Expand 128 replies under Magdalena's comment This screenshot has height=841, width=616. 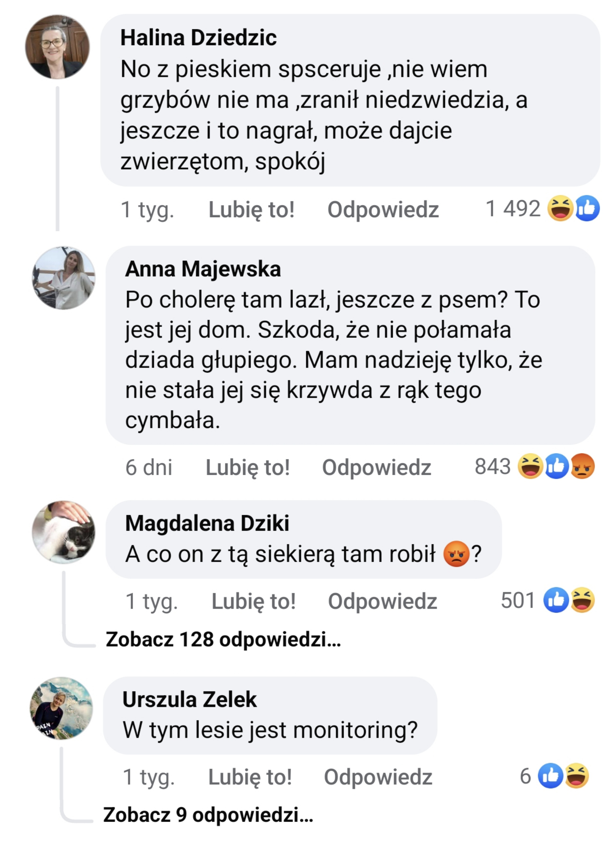(x=223, y=639)
